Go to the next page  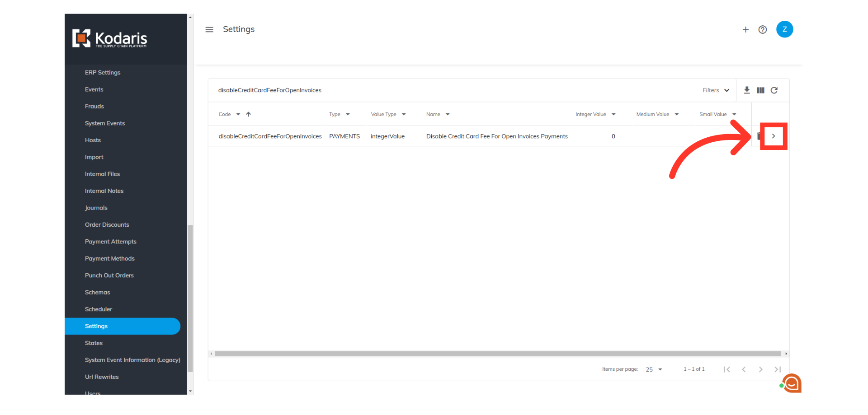761,369
